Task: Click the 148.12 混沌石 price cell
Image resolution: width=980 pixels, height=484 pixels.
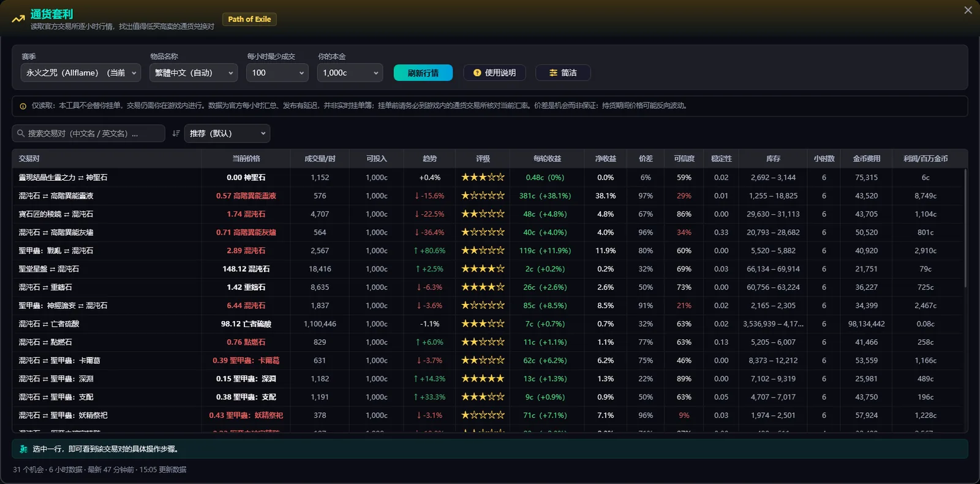Action: click(246, 269)
